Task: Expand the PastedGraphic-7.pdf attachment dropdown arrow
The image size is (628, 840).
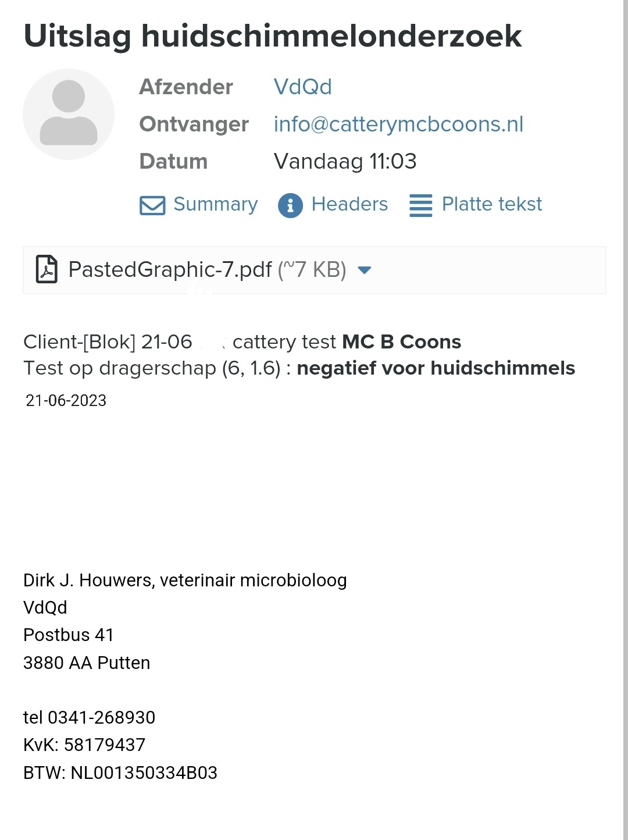Action: coord(365,270)
